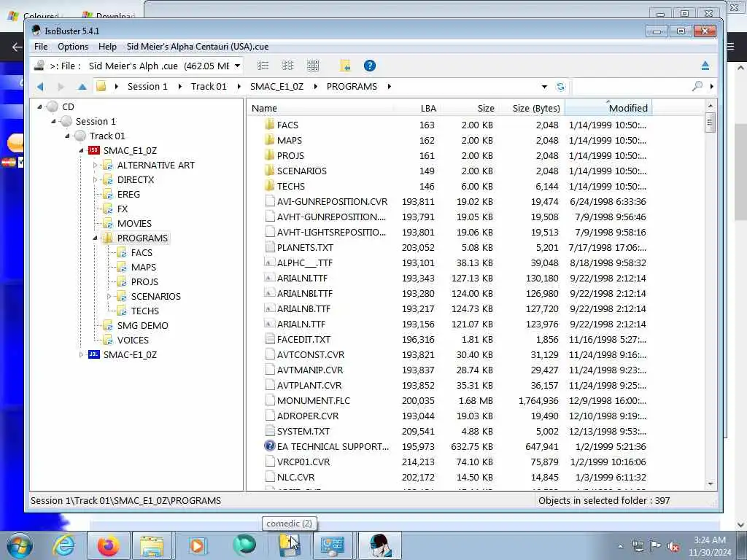Expand the SCENARIOS tree node
Image resolution: width=747 pixels, height=560 pixels.
(109, 297)
